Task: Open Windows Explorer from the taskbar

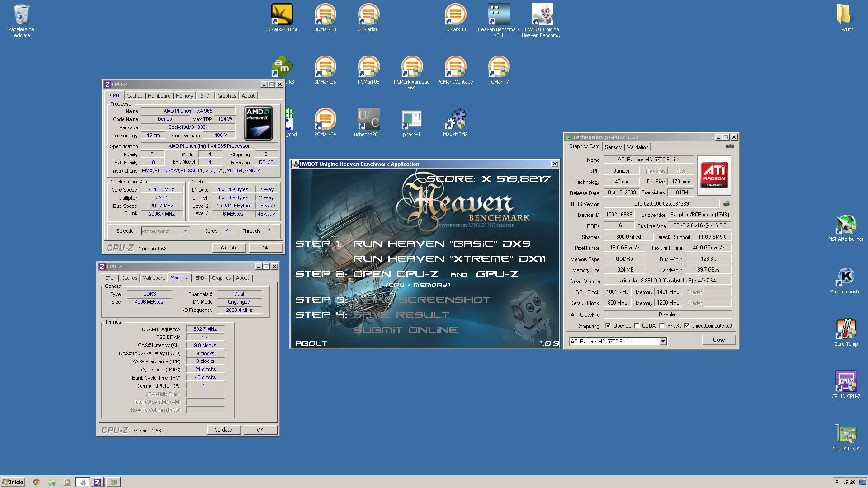Action: (52, 482)
